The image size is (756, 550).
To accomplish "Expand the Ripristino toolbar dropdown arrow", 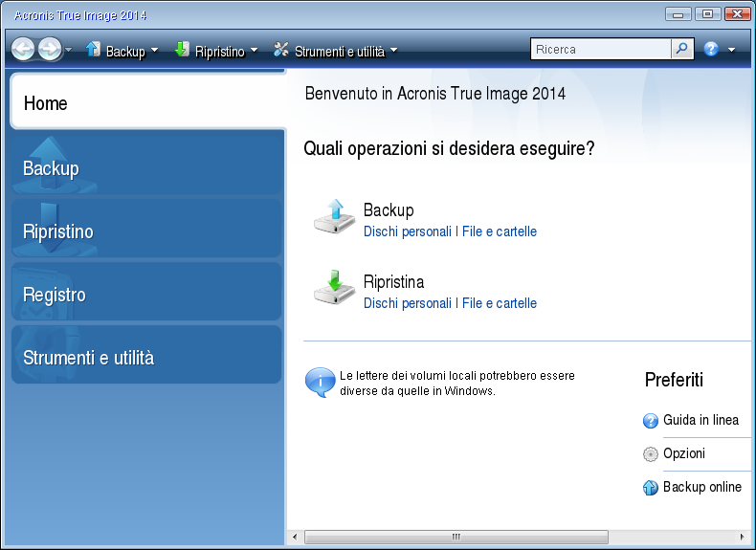I will 255,50.
